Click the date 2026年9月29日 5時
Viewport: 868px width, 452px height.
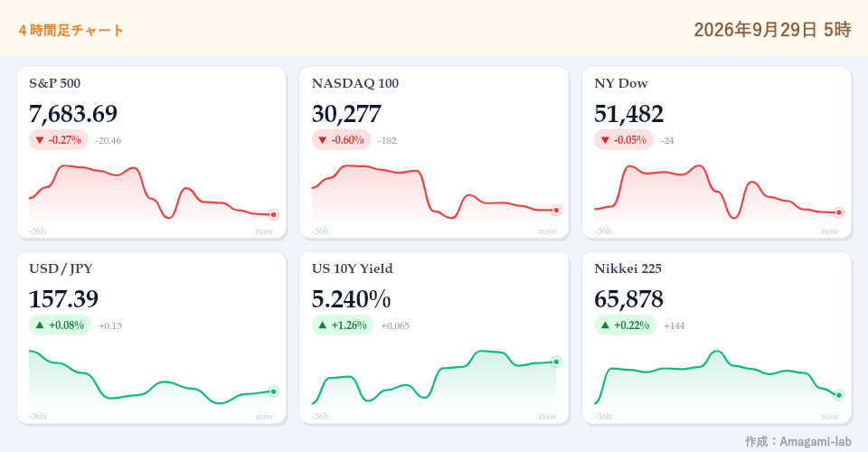772,29
